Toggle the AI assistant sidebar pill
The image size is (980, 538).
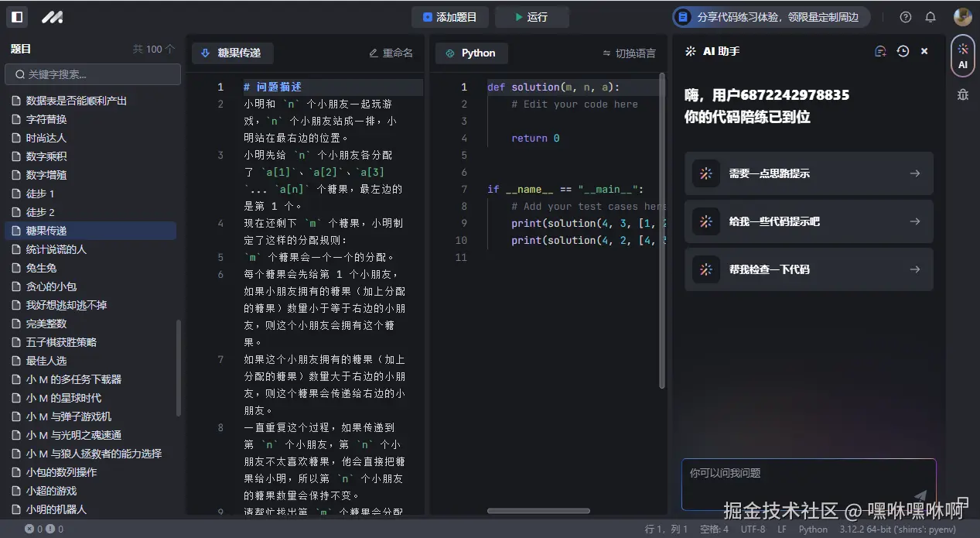961,56
